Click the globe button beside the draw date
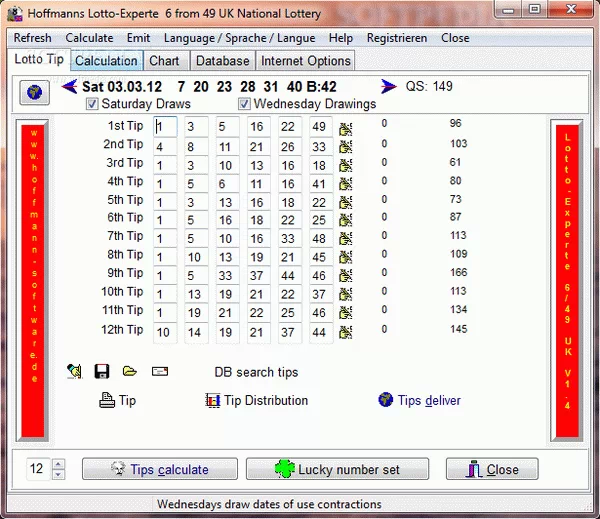600x519 pixels. pos(35,92)
